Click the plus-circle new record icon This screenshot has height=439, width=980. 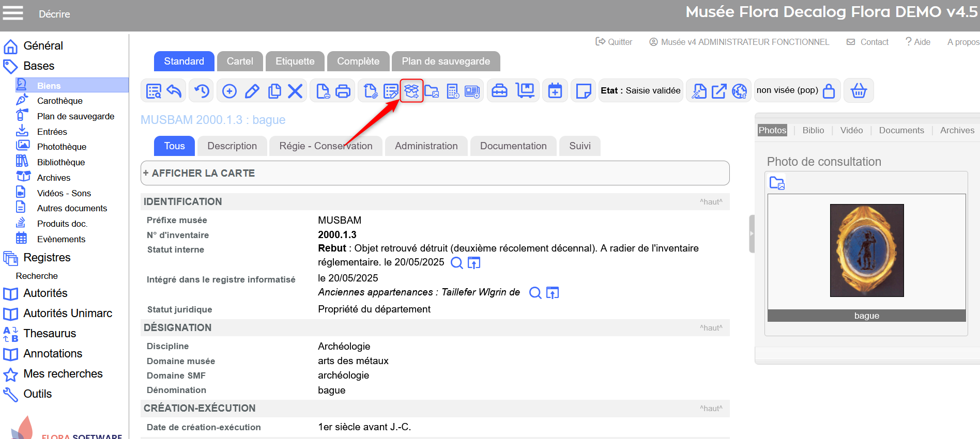point(229,91)
